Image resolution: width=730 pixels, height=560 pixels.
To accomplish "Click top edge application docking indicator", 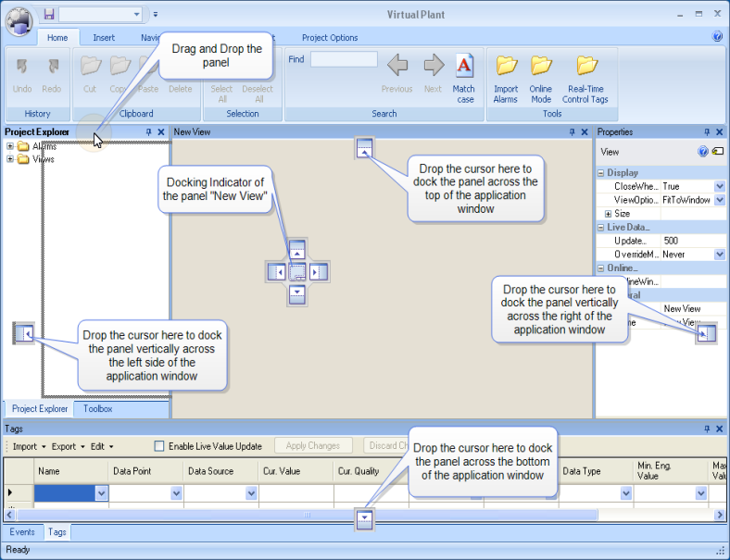I will pyautogui.click(x=364, y=147).
